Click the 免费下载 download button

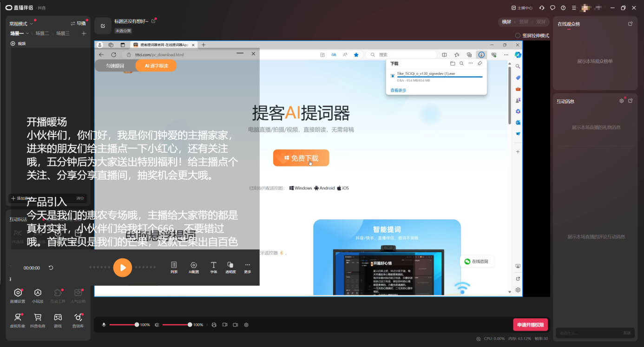[301, 158]
